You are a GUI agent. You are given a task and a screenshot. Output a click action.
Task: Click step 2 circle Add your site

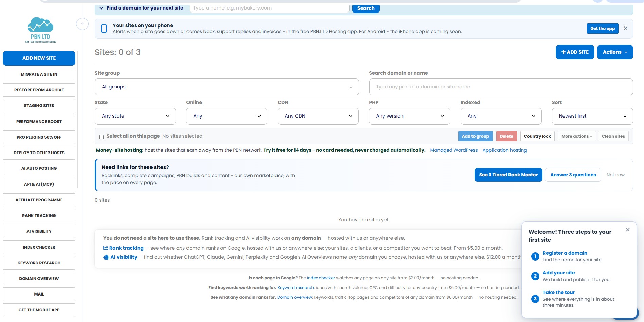(x=535, y=276)
